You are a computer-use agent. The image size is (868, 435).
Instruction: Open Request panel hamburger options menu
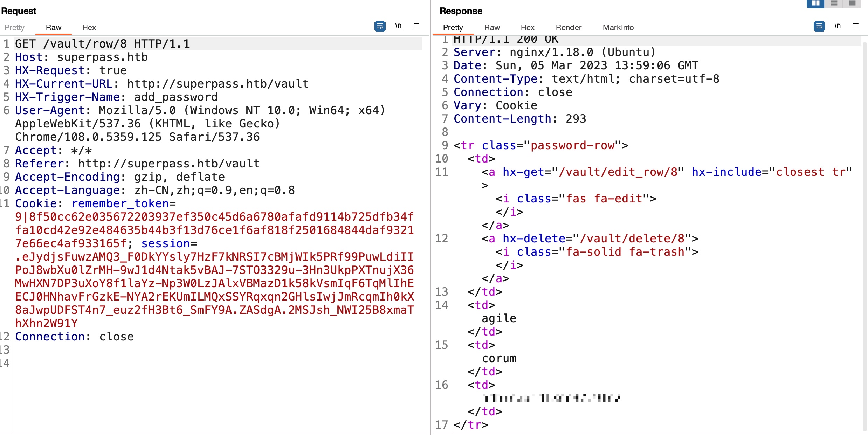click(416, 26)
